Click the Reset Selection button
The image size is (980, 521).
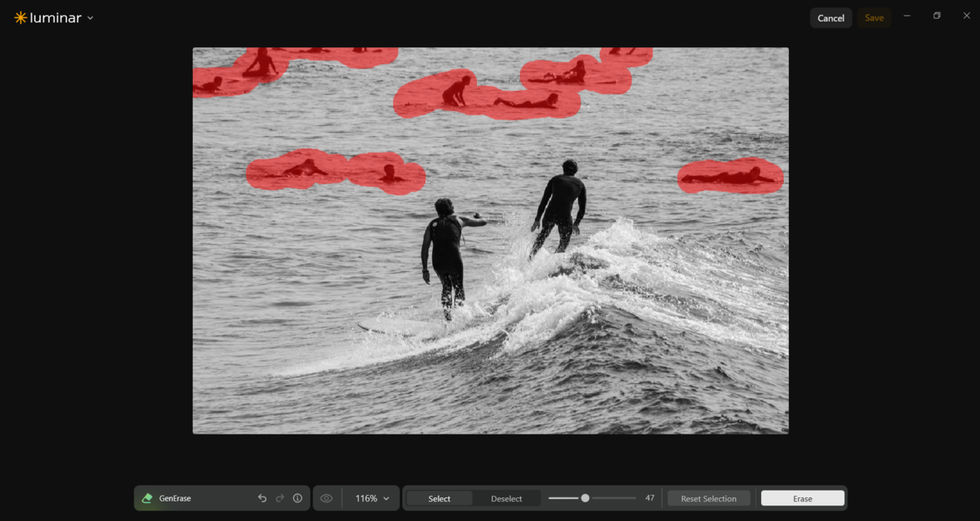tap(709, 498)
